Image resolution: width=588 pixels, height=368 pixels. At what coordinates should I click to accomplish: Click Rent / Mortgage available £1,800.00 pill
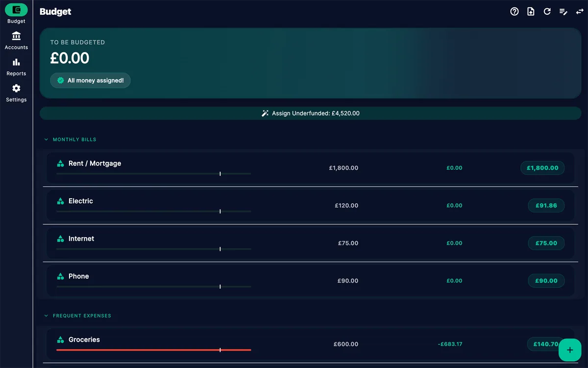[542, 168]
